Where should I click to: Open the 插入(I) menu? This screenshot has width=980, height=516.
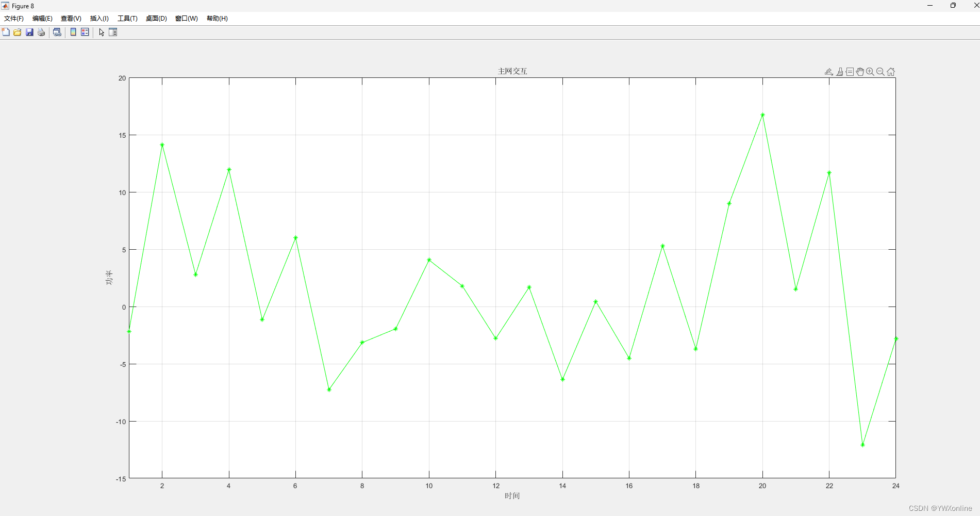pyautogui.click(x=99, y=18)
